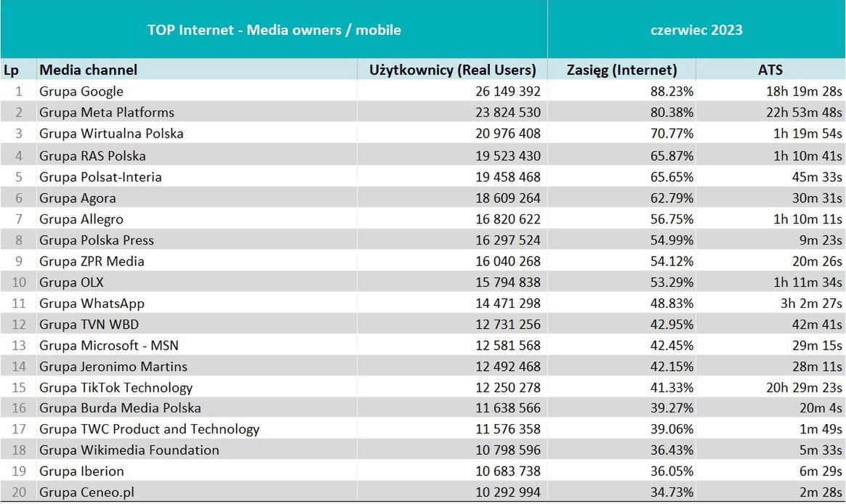Select the 'Użytkownicy (Real Users)' column header
This screenshot has height=504, width=846.
pos(453,70)
